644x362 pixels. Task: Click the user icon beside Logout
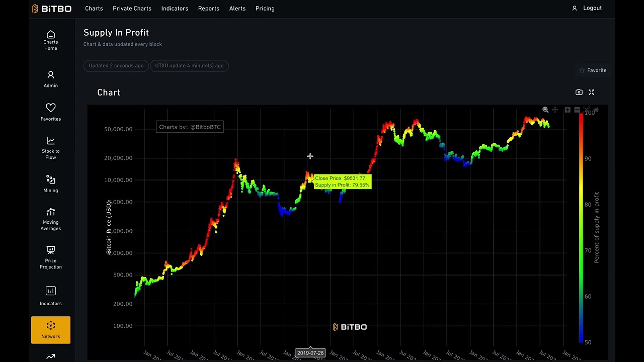pos(574,8)
